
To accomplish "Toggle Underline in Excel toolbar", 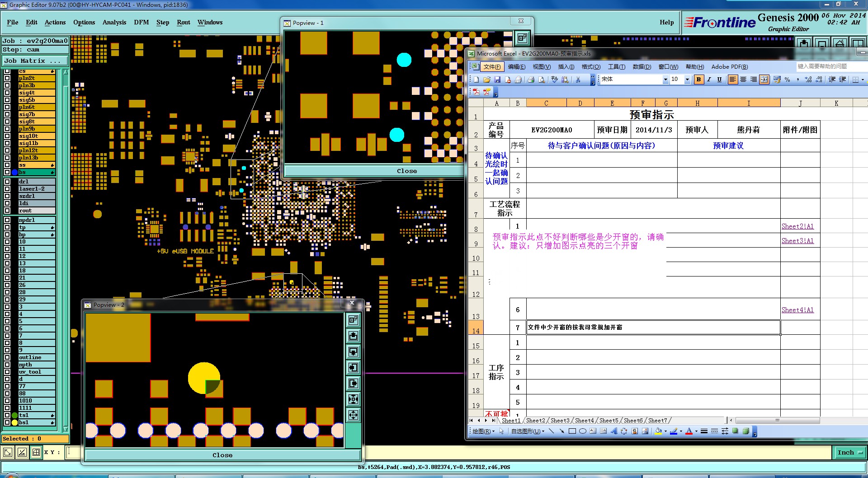I will (719, 80).
